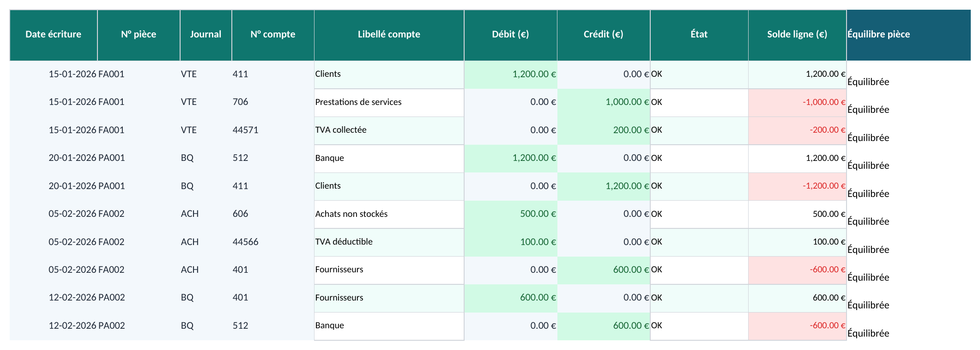Click the "Solde ligne (€)" header

pyautogui.click(x=797, y=35)
